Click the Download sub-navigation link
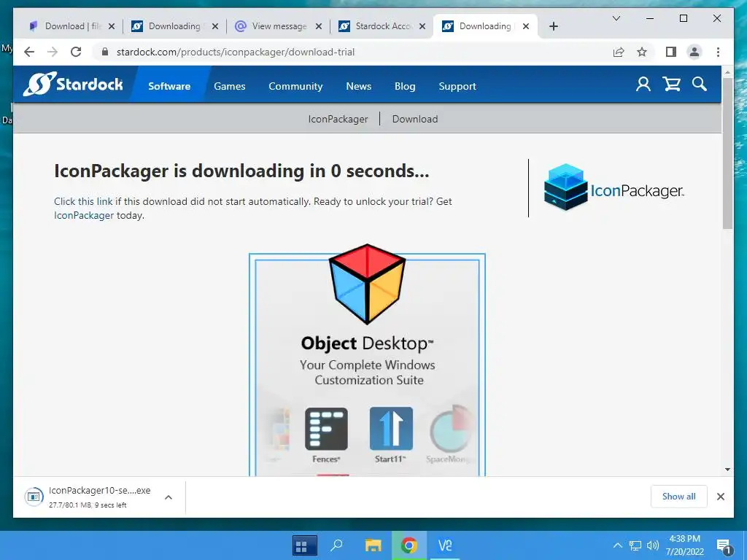 415,119
